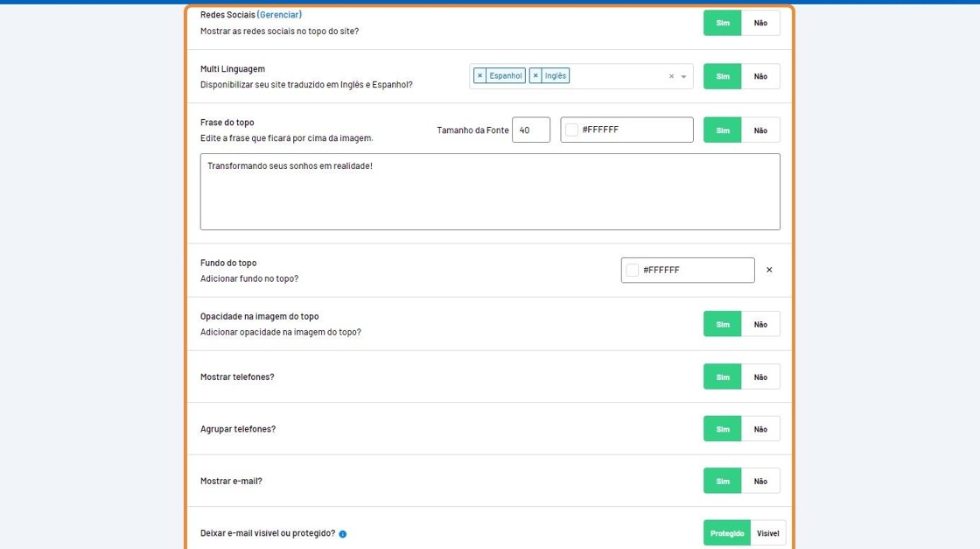Clear the Fundo do topo color
Image resolution: width=980 pixels, height=549 pixels.
(769, 271)
